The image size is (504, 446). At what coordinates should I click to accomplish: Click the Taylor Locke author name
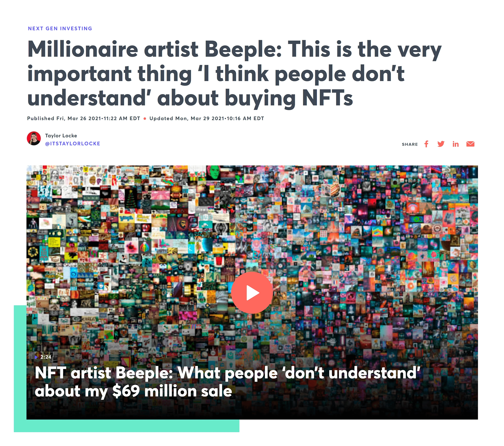point(61,136)
